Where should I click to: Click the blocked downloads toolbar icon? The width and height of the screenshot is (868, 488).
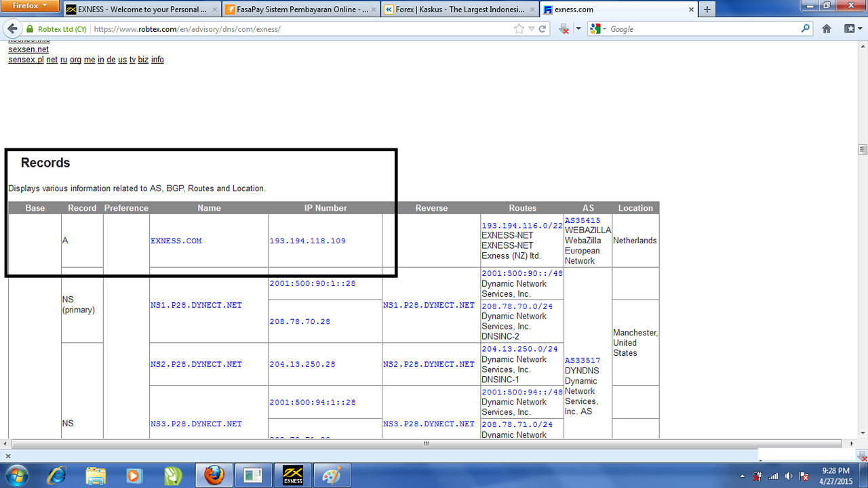pyautogui.click(x=564, y=29)
